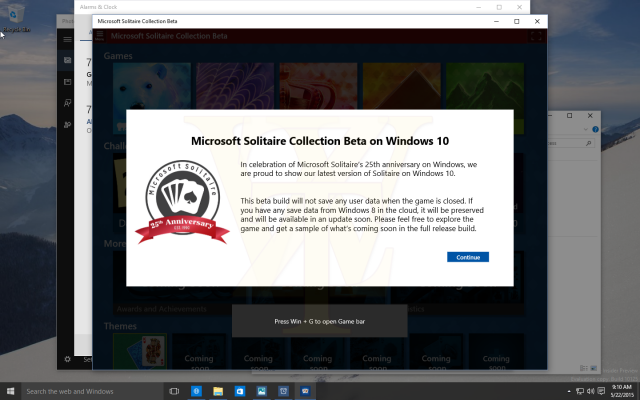Switch to details view in right background window
This screenshot has width=640, height=400.
click(583, 368)
